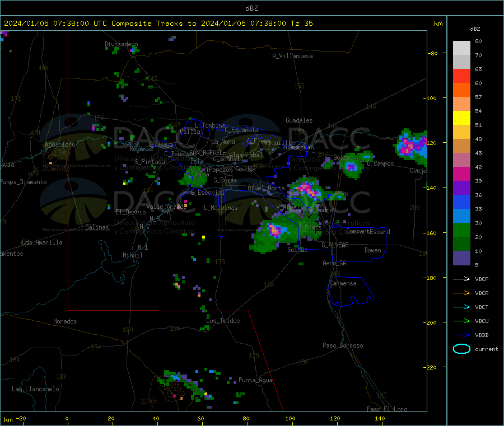Select the green 20 dBZ color swatch
This screenshot has width=504, height=426.
pyautogui.click(x=461, y=230)
